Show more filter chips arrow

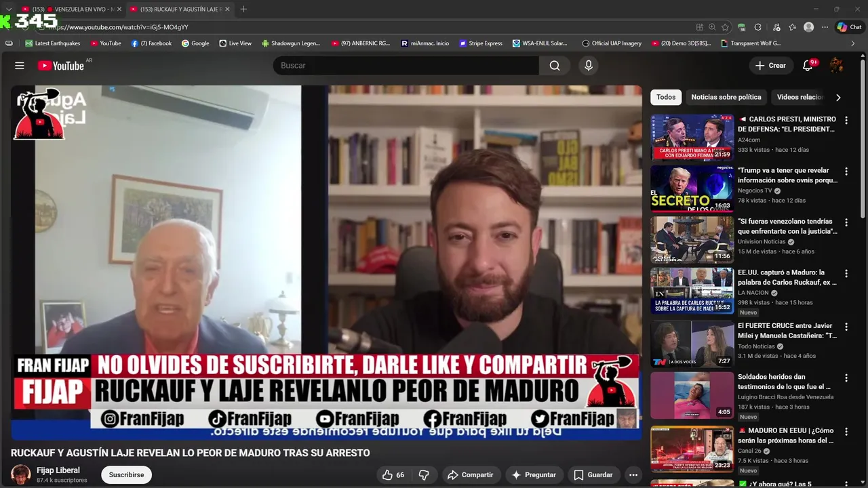tap(838, 98)
